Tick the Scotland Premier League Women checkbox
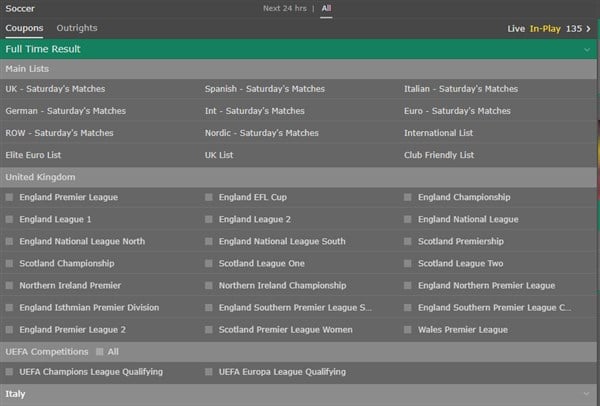This screenshot has height=406, width=600. coord(209,329)
